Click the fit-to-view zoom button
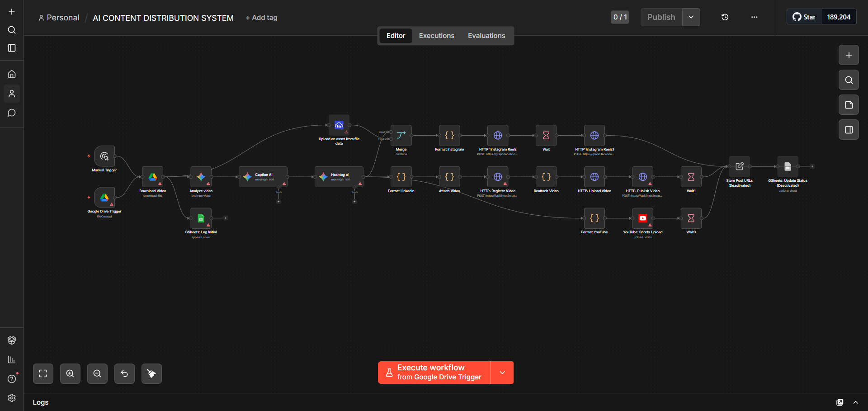Image resolution: width=868 pixels, height=411 pixels. [43, 373]
